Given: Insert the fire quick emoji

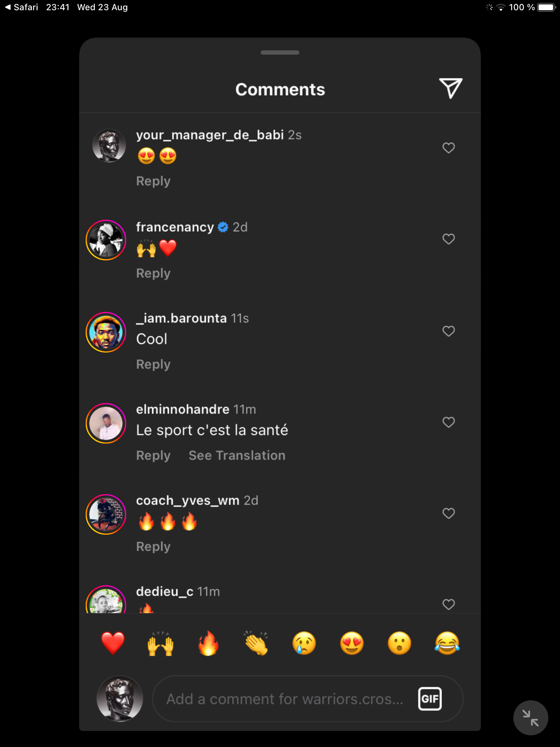Looking at the screenshot, I should tap(208, 643).
